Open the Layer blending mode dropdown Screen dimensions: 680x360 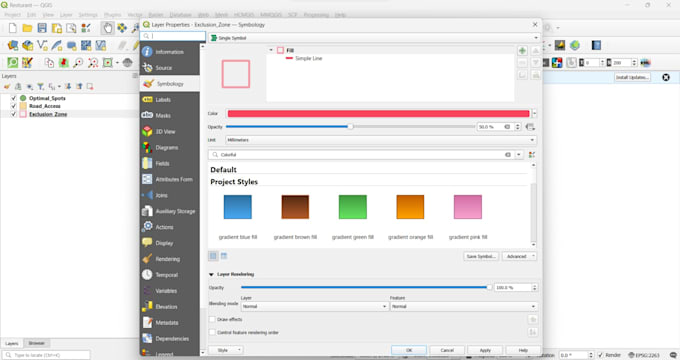[x=314, y=307]
